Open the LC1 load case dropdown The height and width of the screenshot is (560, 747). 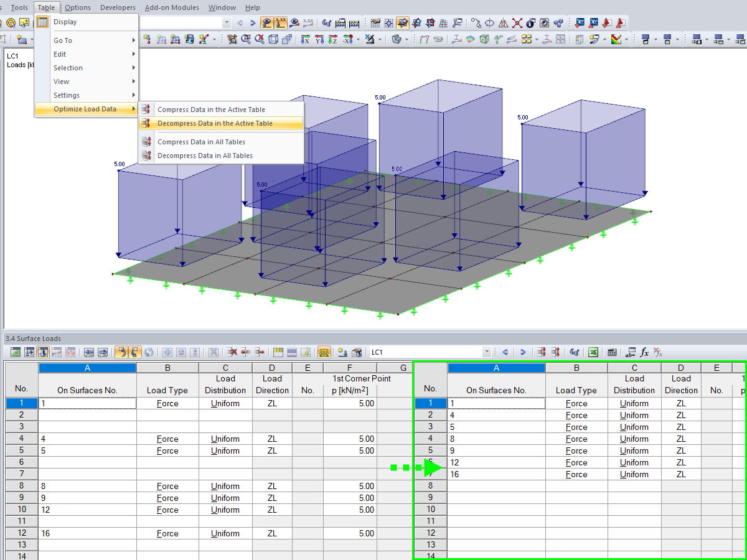pos(487,352)
